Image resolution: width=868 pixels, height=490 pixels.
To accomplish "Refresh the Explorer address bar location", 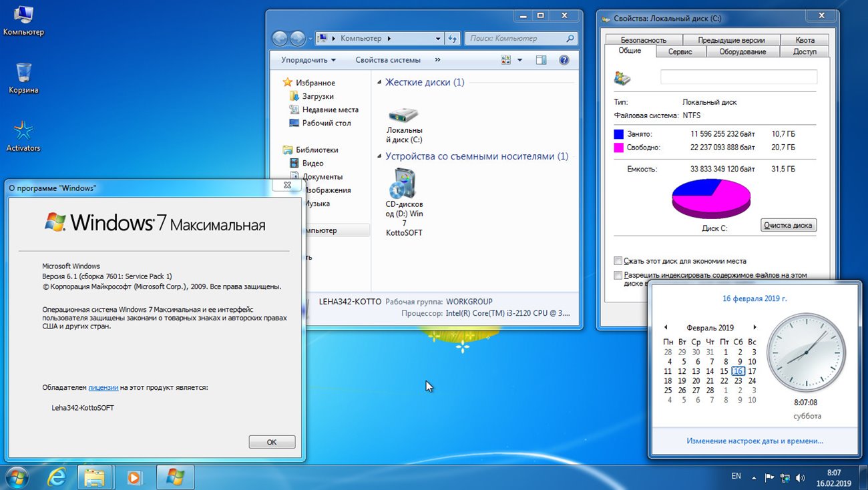I will click(453, 38).
